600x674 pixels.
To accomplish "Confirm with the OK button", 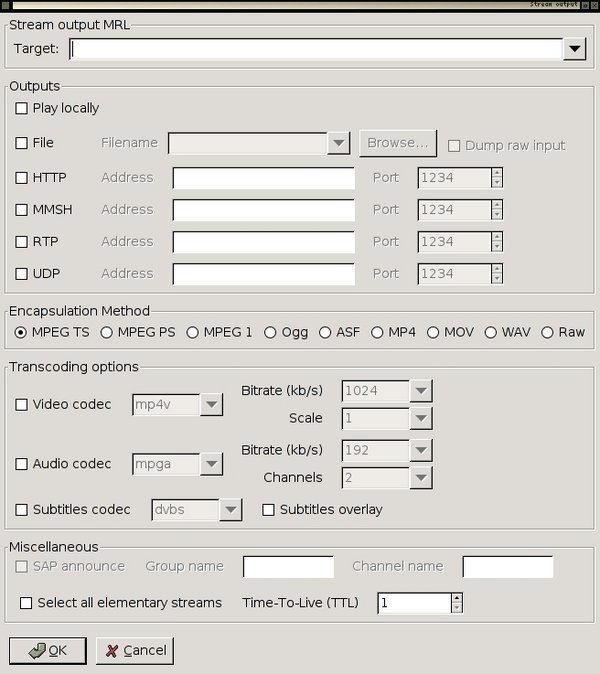I will coord(48,651).
